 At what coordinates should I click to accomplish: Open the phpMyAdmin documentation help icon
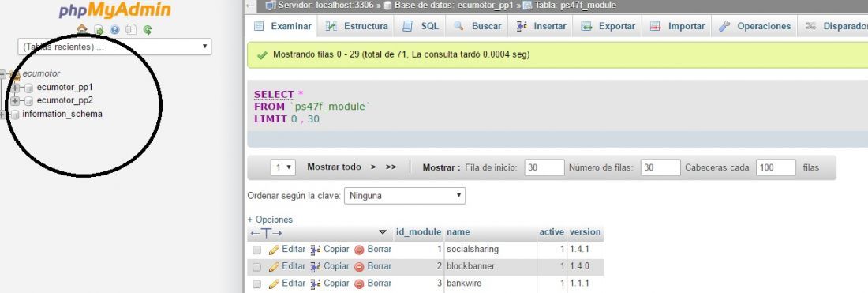tap(114, 30)
